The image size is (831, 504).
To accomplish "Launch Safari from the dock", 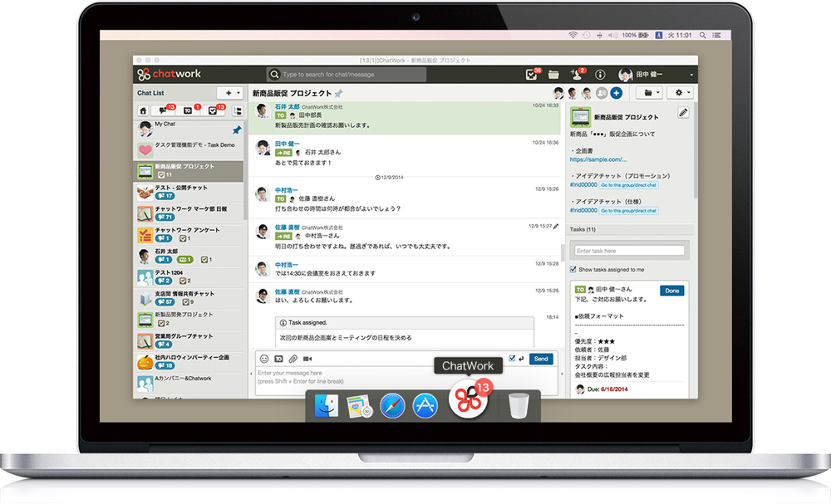I will (x=392, y=406).
